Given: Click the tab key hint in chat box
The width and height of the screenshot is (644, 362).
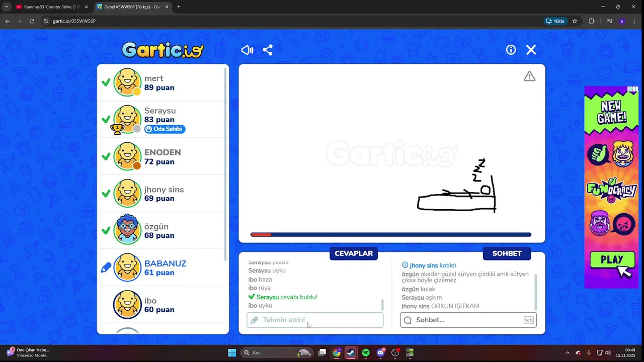Looking at the screenshot, I should pos(528,320).
